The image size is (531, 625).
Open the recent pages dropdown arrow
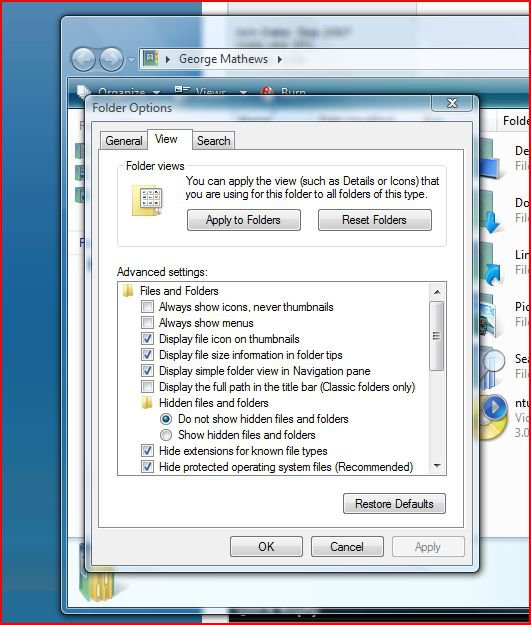click(x=131, y=60)
